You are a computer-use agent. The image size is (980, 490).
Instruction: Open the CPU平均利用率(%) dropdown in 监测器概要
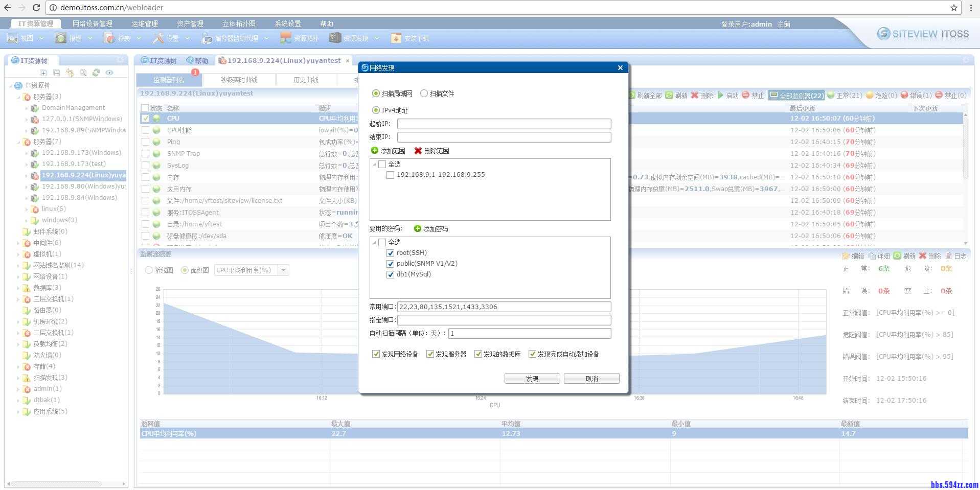click(x=284, y=270)
